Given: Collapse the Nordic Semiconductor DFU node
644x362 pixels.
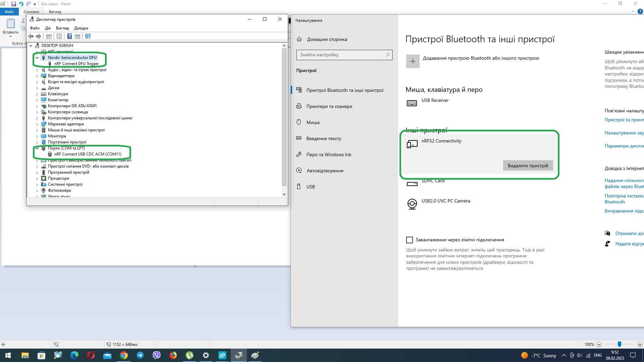Looking at the screenshot, I should click(x=37, y=58).
